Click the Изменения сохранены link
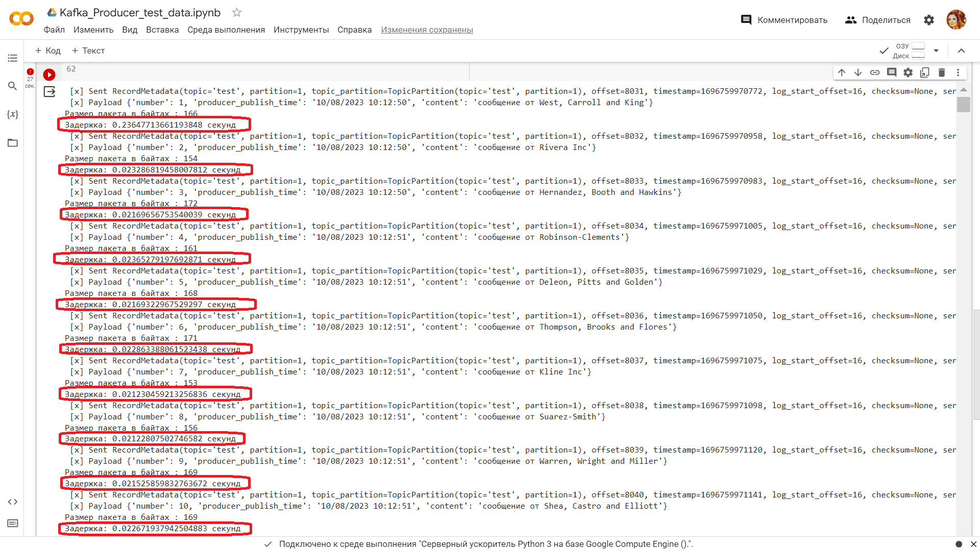The width and height of the screenshot is (980, 551). [427, 30]
